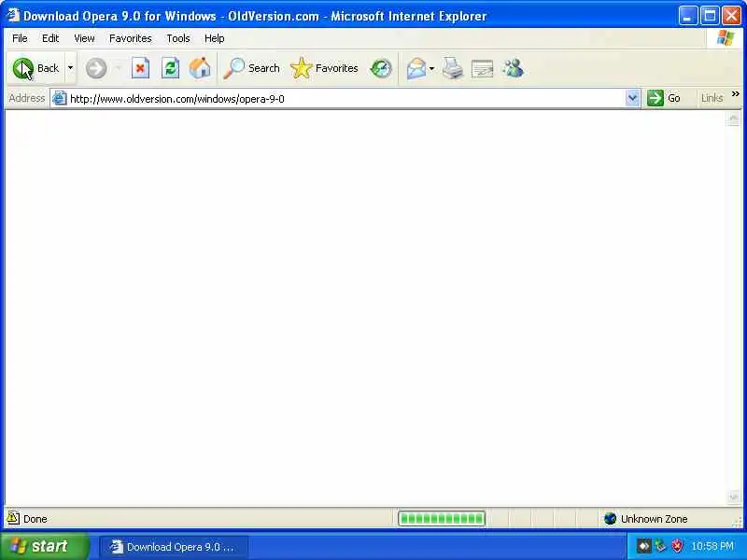
Task: Click the Back arrow icon
Action: click(x=22, y=68)
